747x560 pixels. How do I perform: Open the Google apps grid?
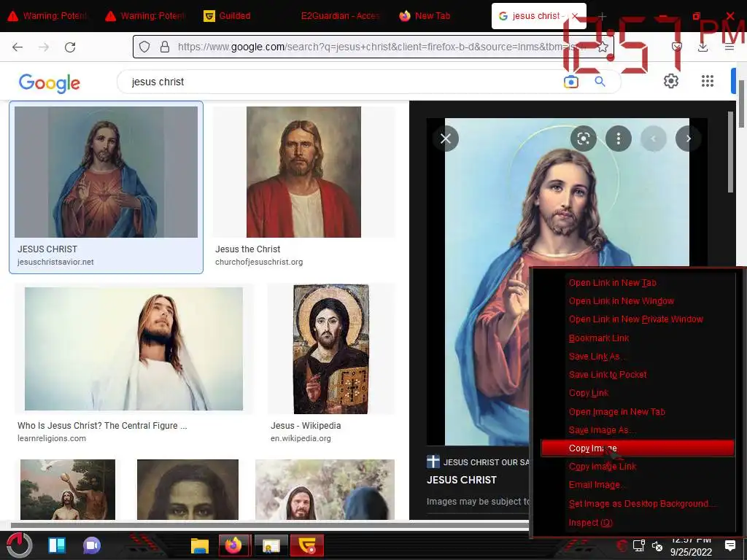(x=708, y=81)
